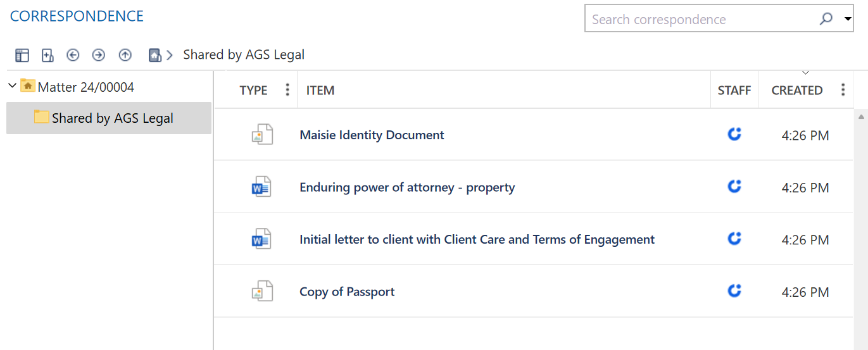Click image file icon for Copy of Passport
This screenshot has height=350, width=868.
(261, 292)
